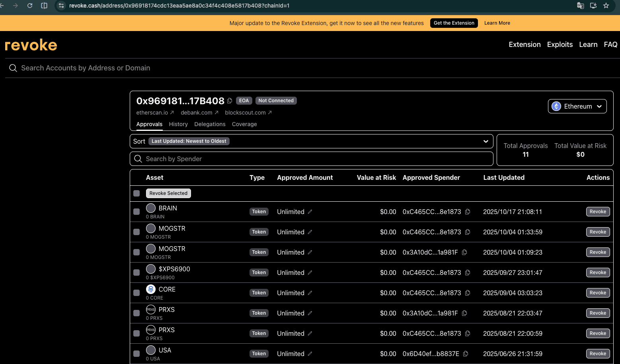Open the Exploits page
The width and height of the screenshot is (620, 364).
click(x=560, y=45)
